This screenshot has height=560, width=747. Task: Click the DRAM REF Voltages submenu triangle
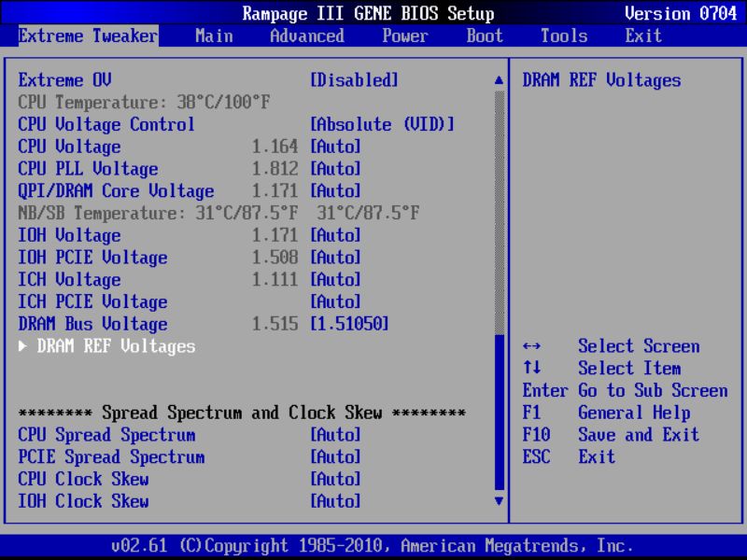(x=22, y=346)
